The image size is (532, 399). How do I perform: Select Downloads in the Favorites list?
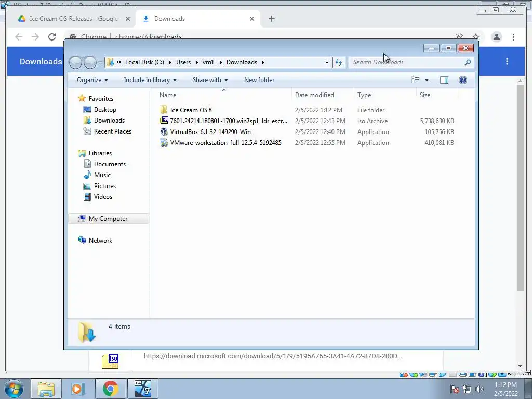109,120
